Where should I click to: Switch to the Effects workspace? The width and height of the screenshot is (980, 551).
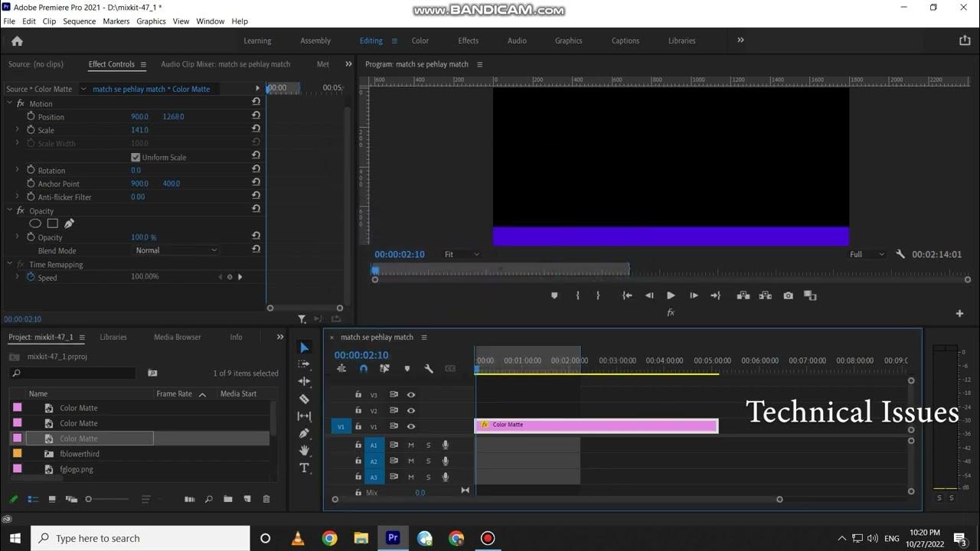click(468, 41)
